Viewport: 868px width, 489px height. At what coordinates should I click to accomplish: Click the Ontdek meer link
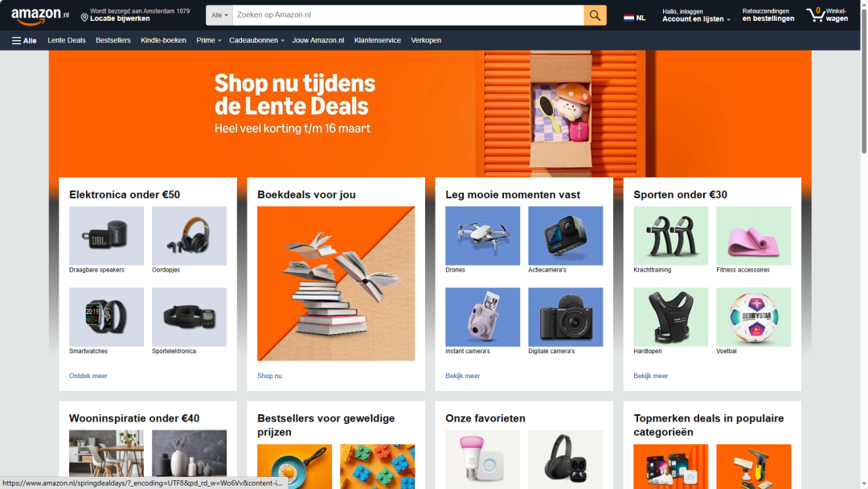click(88, 376)
